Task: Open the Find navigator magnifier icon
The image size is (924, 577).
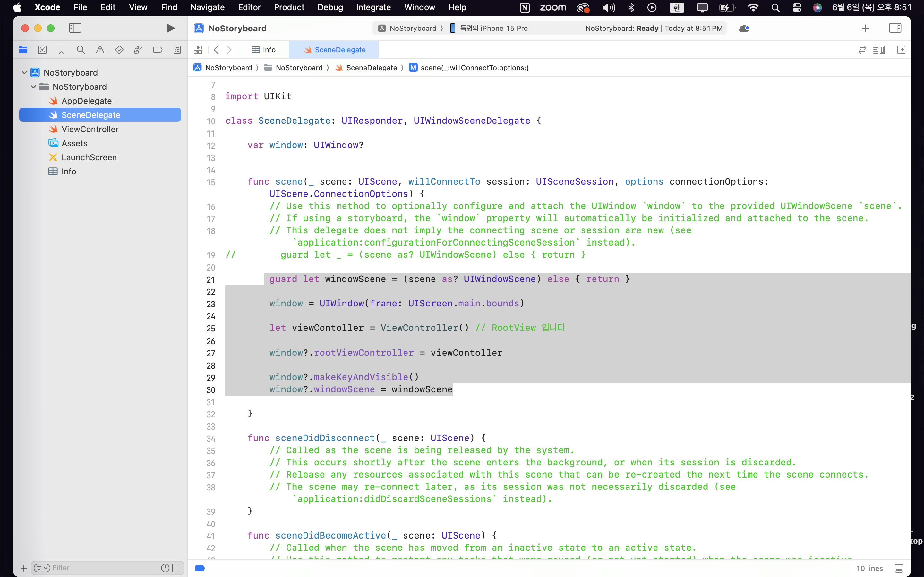Action: click(81, 50)
